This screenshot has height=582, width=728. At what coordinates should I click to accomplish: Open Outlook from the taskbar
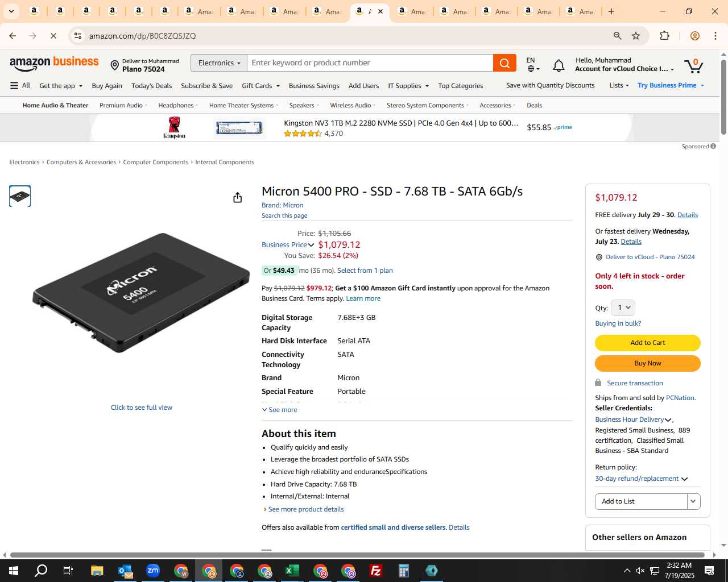[x=125, y=571]
